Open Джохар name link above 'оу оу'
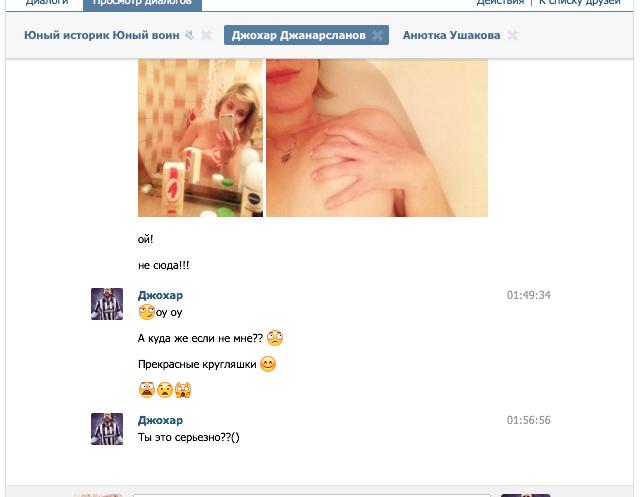This screenshot has height=497, width=644. pyautogui.click(x=160, y=295)
